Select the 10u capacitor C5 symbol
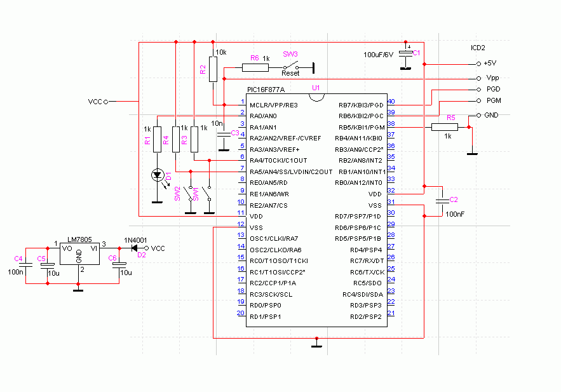The width and height of the screenshot is (561, 392). point(48,266)
